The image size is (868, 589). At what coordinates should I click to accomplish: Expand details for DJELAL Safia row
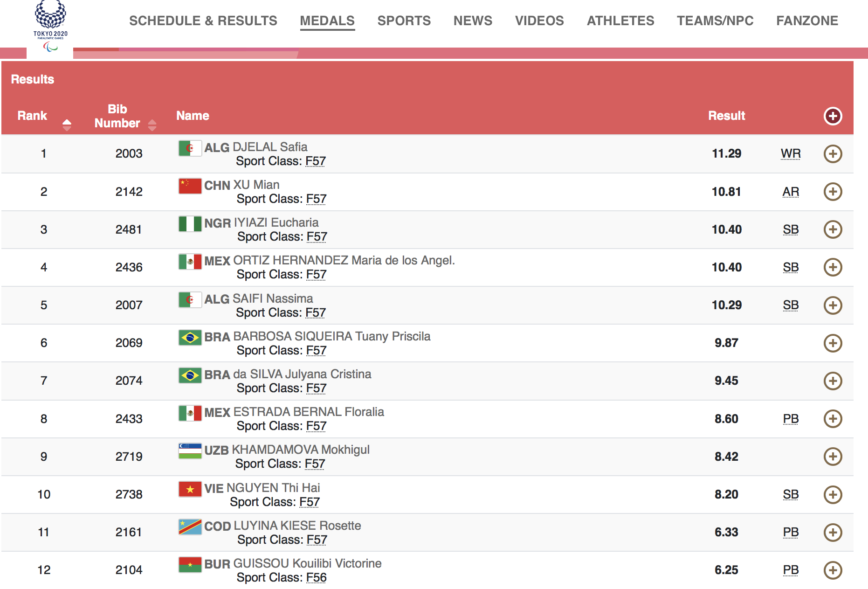833,154
